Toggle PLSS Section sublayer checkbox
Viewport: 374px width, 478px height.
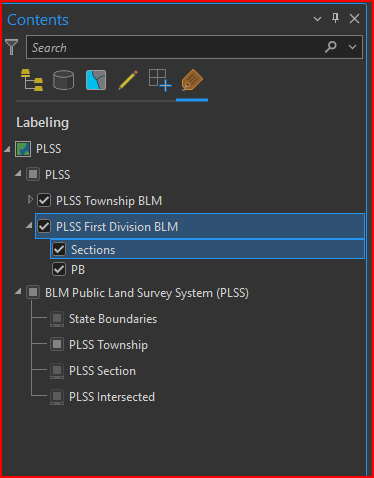point(57,371)
